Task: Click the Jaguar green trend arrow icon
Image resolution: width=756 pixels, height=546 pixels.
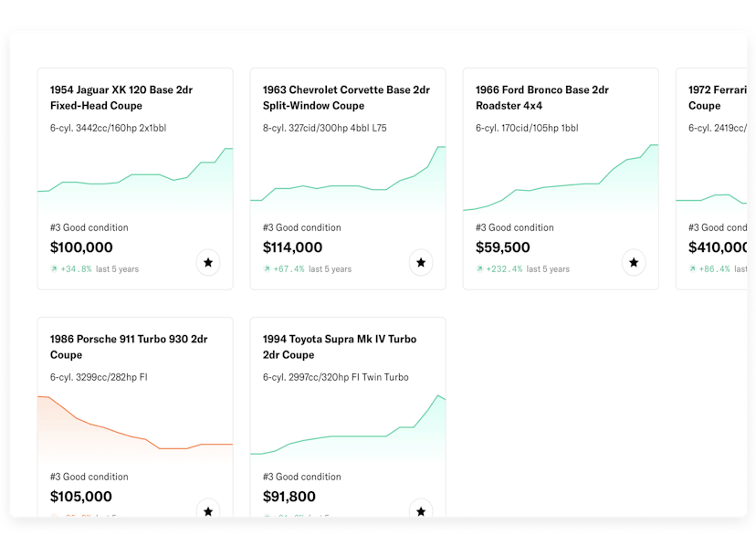Action: 54,269
